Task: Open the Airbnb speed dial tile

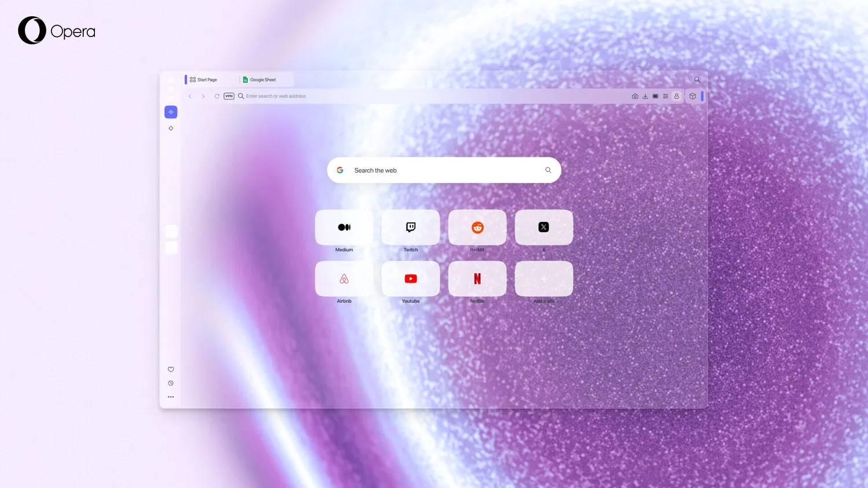Action: pyautogui.click(x=344, y=278)
